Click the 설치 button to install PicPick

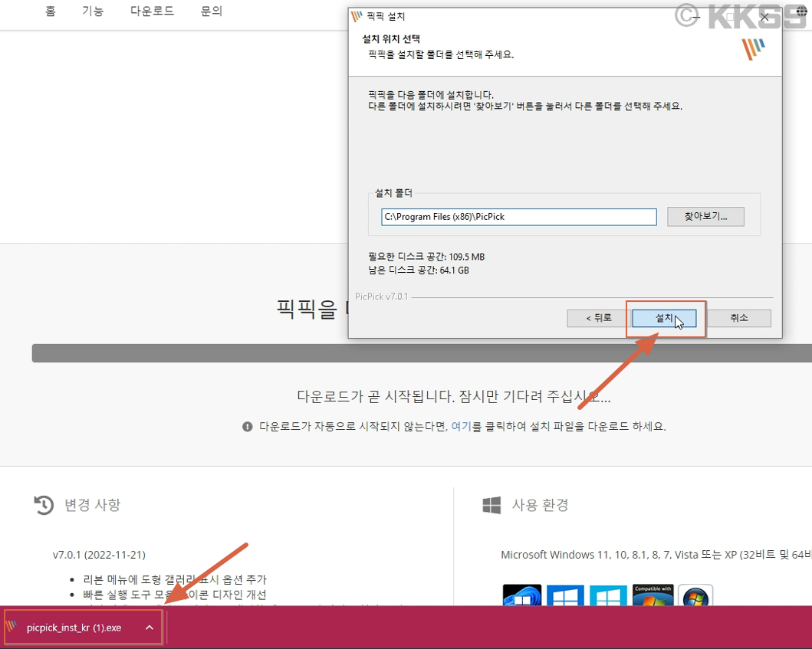coord(664,318)
